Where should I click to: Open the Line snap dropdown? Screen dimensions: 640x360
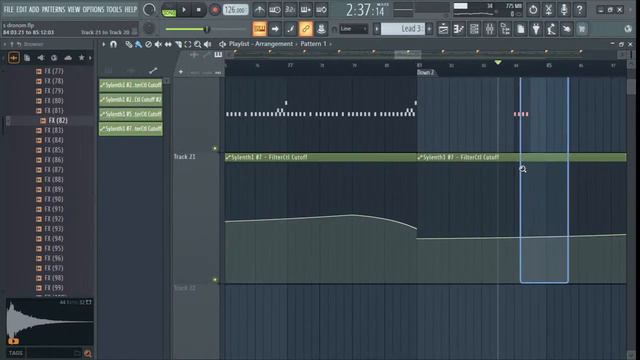[x=353, y=29]
